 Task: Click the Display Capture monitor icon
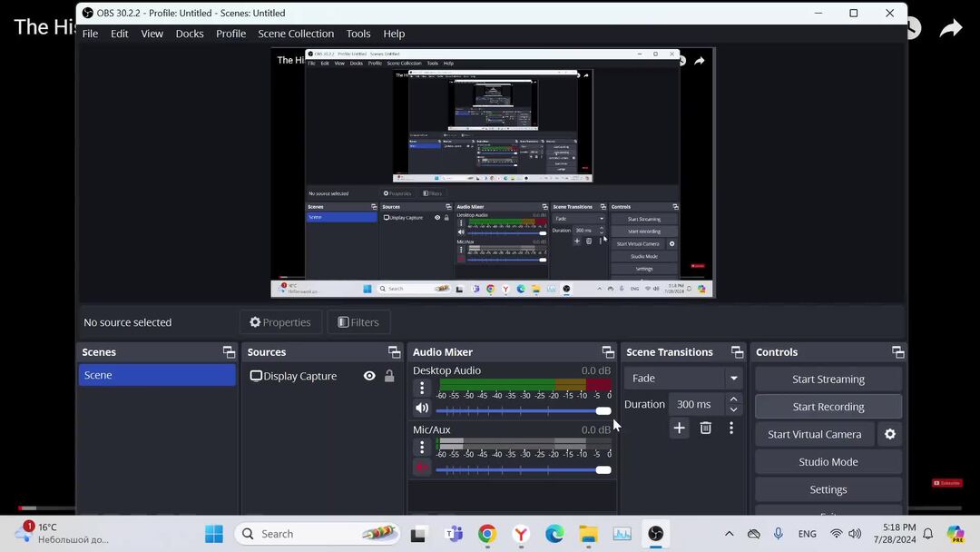[x=256, y=376]
